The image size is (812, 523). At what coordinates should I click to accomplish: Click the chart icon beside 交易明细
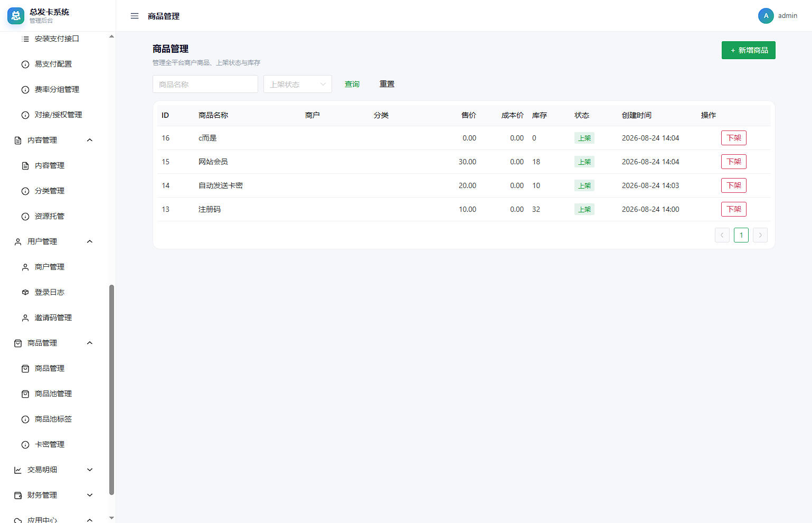[x=18, y=470]
